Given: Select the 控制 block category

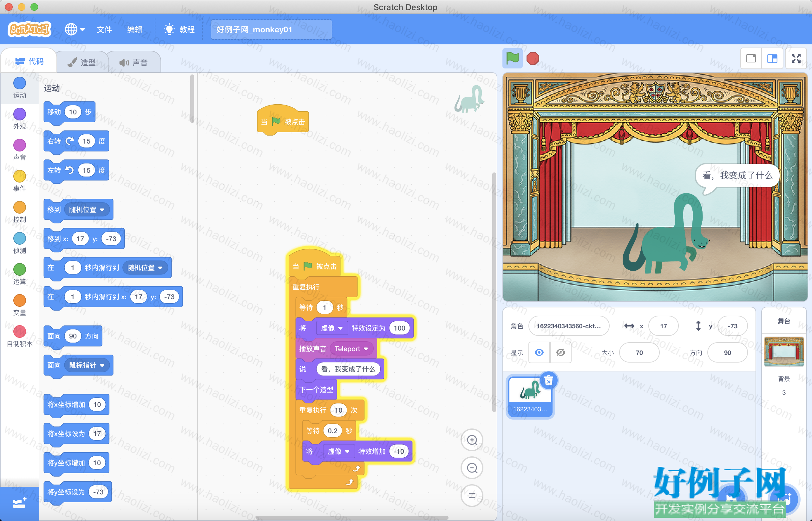Looking at the screenshot, I should [19, 212].
